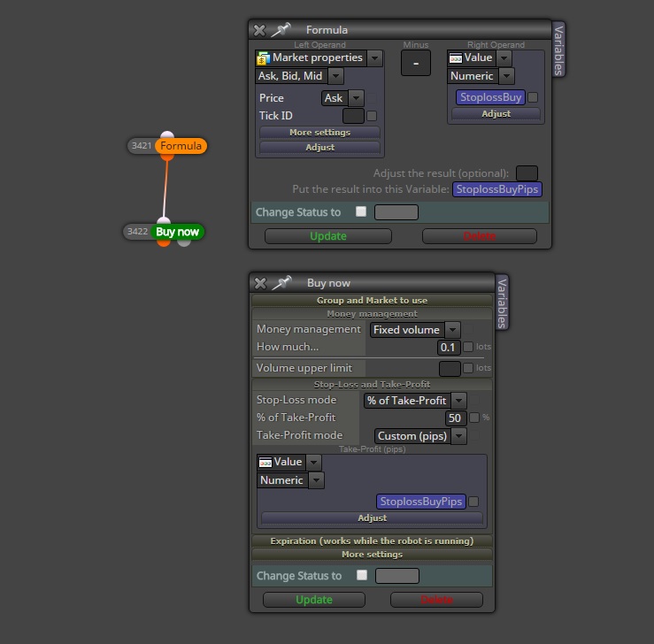The image size is (654, 644).
Task: Click More settings in Left Operand
Action: [x=319, y=133]
